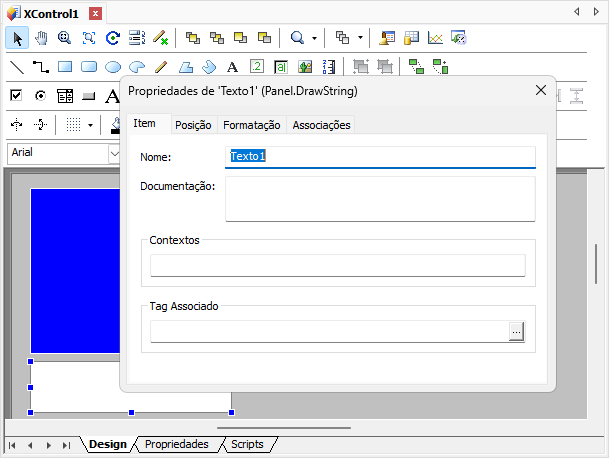Select the ellipse shape tool

(113, 67)
